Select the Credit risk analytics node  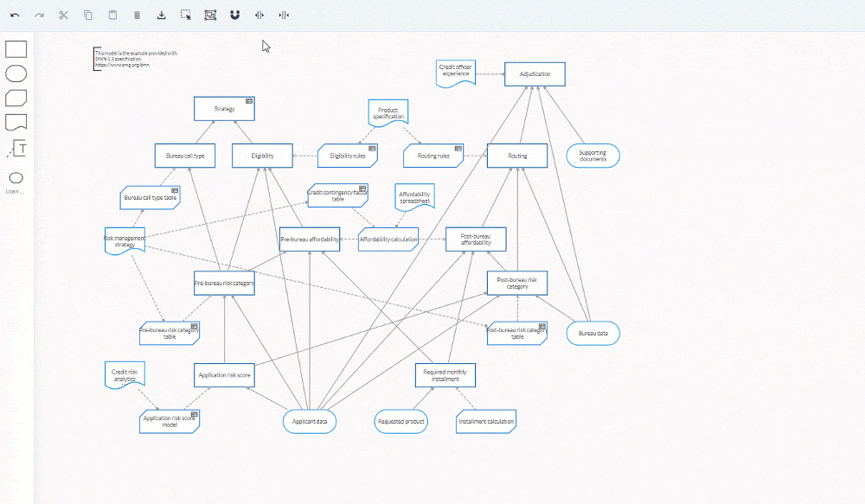click(125, 375)
